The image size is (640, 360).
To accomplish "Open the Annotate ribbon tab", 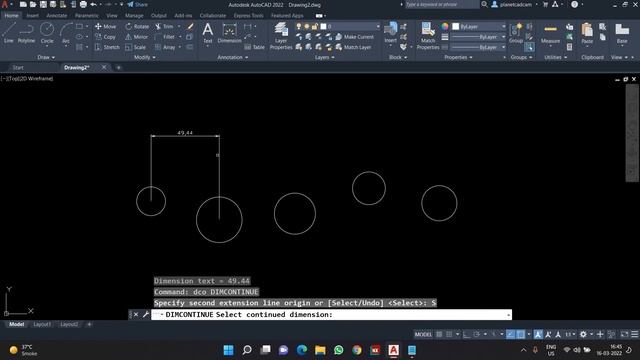I will pos(56,16).
